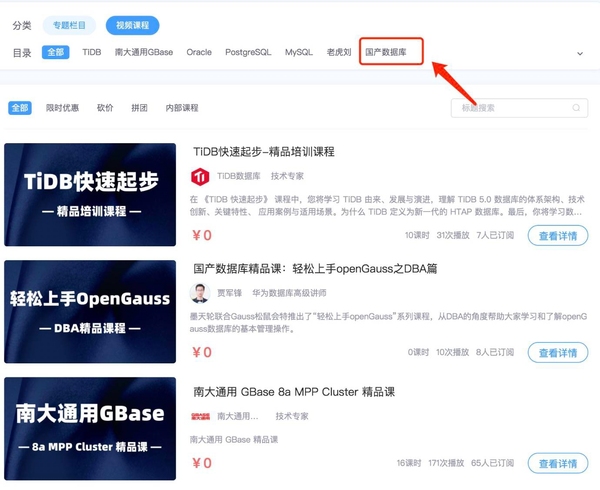This screenshot has width=600, height=490.
Task: Click author name TiDB数据库
Action: click(239, 176)
